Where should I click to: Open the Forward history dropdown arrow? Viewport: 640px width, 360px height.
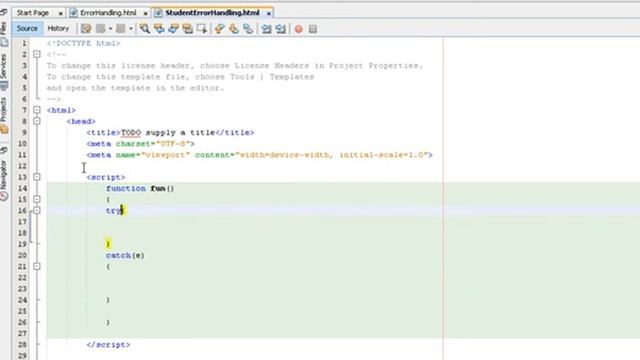[131, 29]
